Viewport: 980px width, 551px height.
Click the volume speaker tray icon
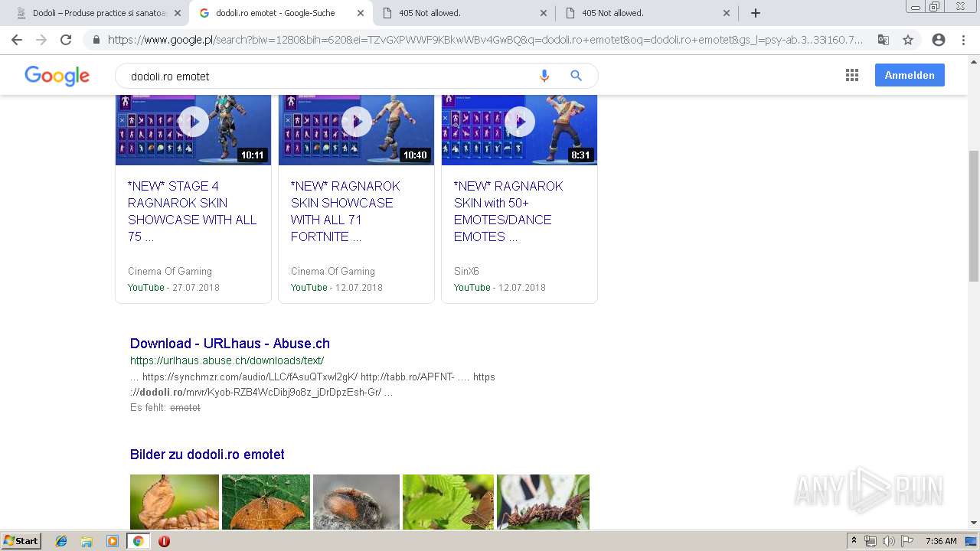coord(889,541)
